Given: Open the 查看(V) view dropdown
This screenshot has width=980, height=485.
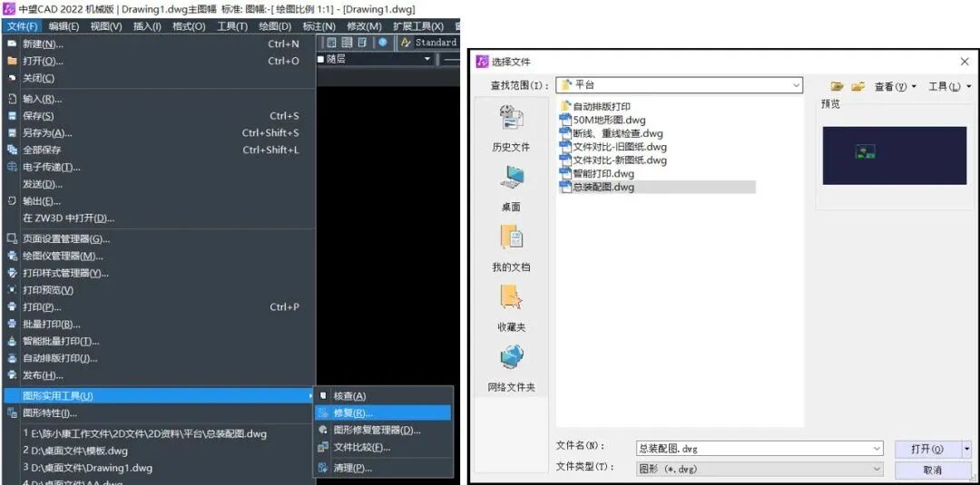Looking at the screenshot, I should tap(895, 87).
